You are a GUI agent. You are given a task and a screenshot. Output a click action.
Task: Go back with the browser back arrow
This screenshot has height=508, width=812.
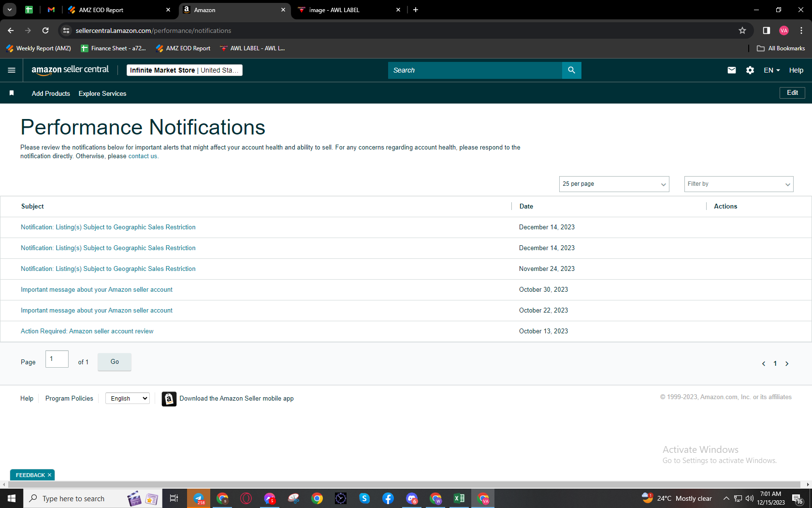pos(11,30)
